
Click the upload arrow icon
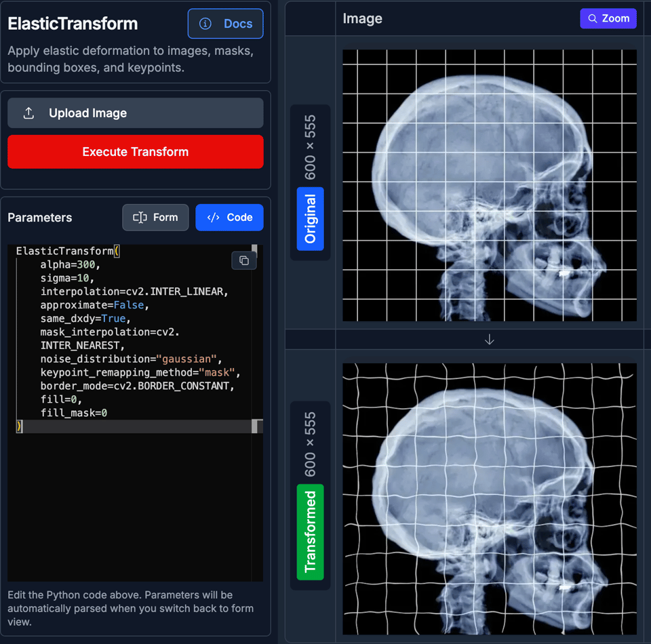pyautogui.click(x=28, y=113)
